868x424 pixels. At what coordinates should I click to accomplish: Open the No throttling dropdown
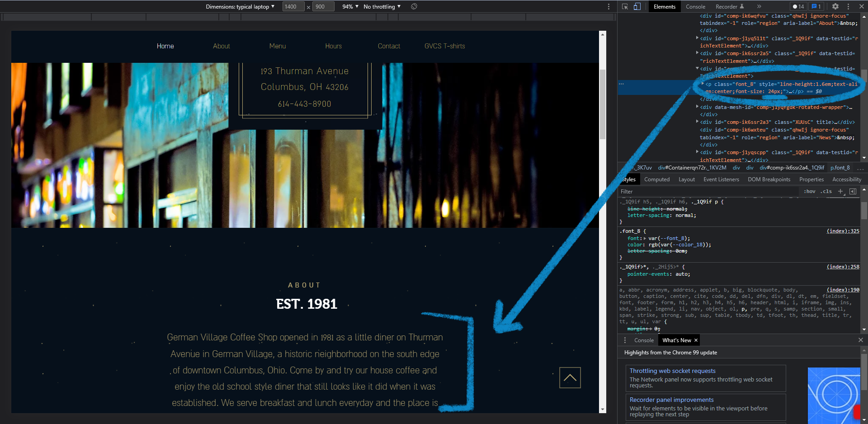[x=382, y=6]
